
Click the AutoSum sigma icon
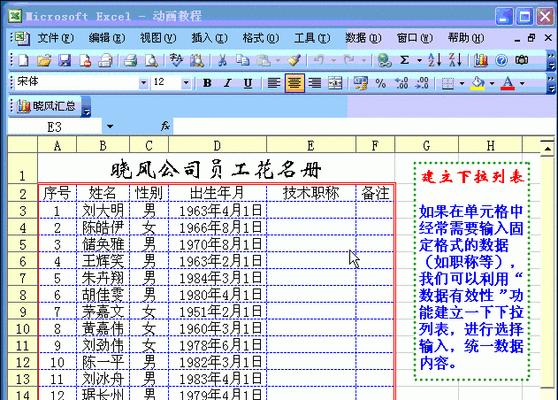404,60
